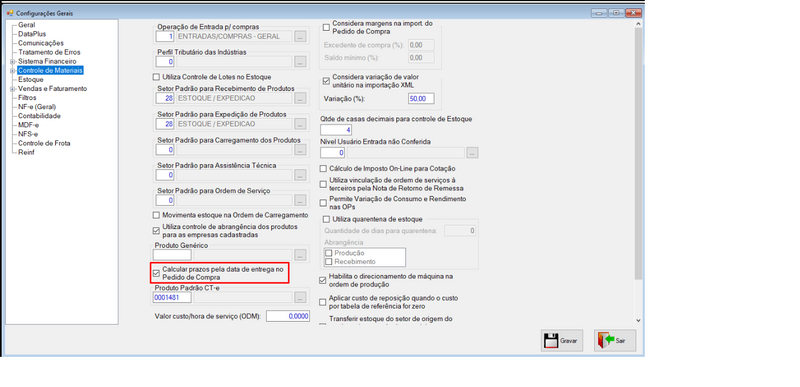
Task: Open the lookup for Produto Genérico
Action: tap(301, 254)
